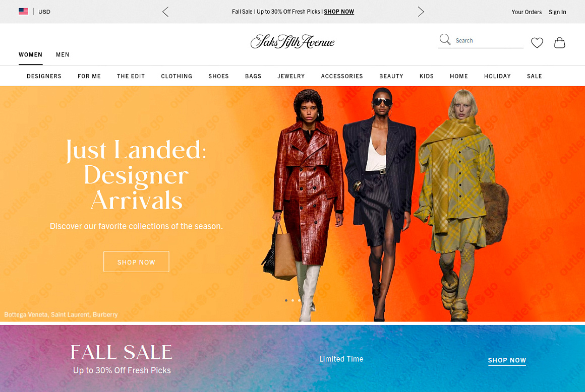The width and height of the screenshot is (585, 392).
Task: Open the Shoes menu item
Action: (218, 76)
